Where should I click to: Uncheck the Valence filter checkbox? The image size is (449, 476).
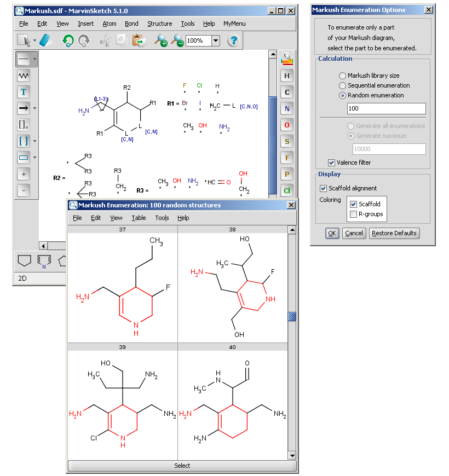point(332,162)
